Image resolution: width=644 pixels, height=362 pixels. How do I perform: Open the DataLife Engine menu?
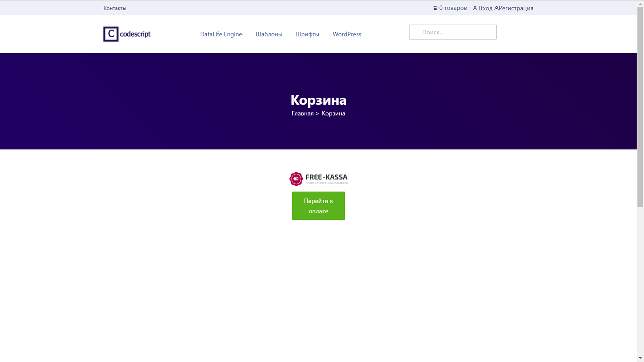[x=221, y=34]
